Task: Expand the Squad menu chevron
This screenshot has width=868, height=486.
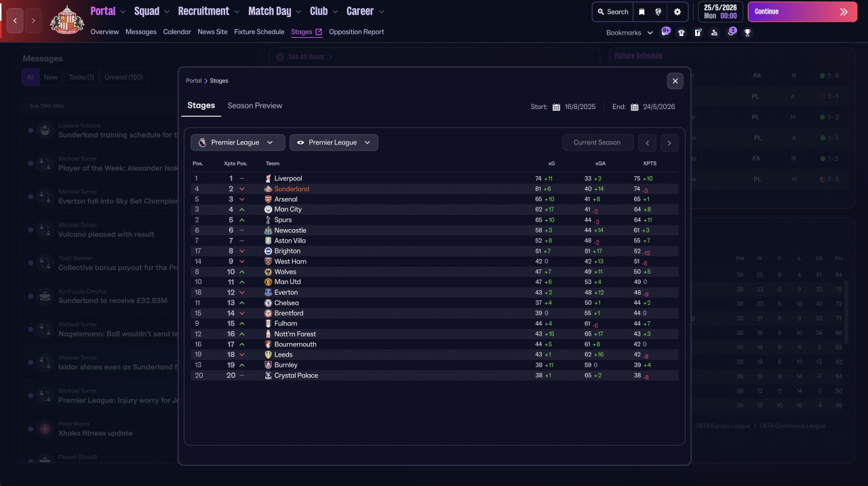Action: pyautogui.click(x=166, y=12)
